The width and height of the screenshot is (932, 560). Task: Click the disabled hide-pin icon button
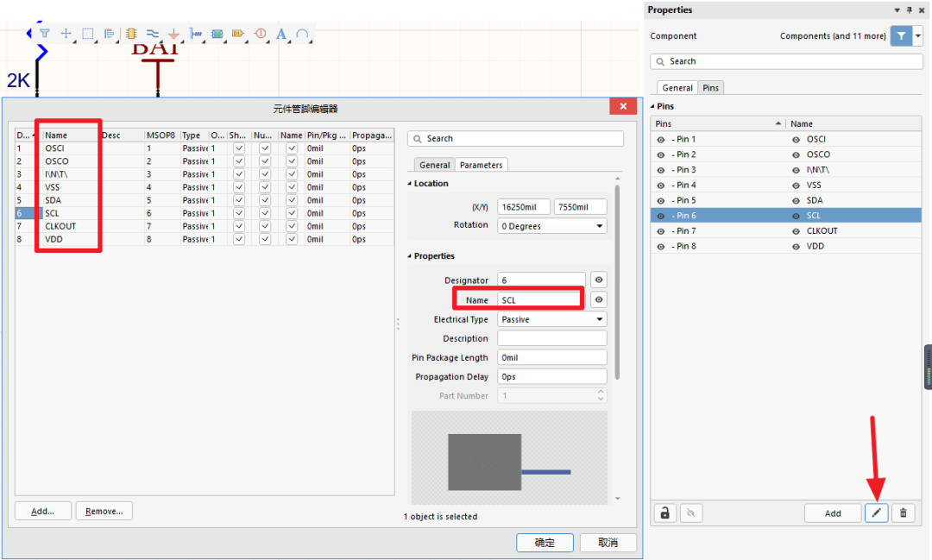pos(690,513)
